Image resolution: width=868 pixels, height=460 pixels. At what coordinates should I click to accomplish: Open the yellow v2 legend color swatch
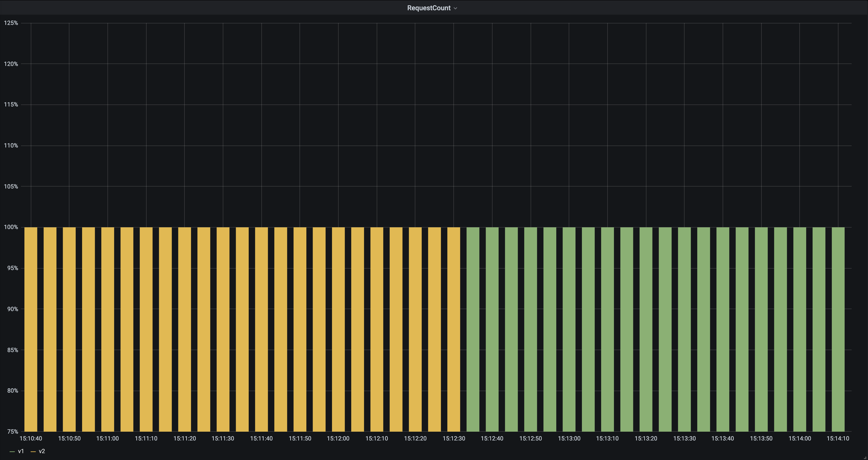[33, 452]
